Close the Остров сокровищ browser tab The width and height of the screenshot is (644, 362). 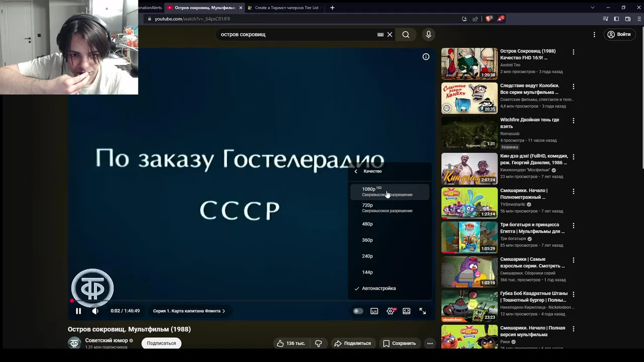[x=240, y=8]
